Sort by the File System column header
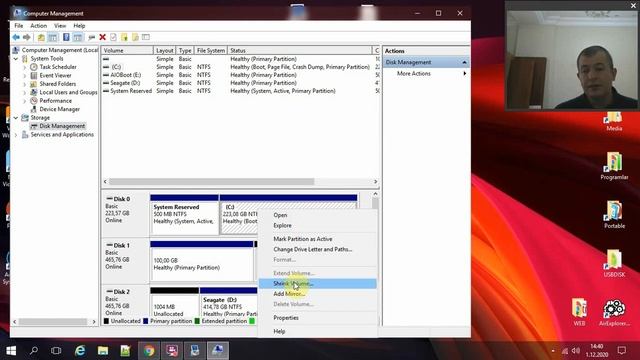640x360 pixels. click(211, 51)
